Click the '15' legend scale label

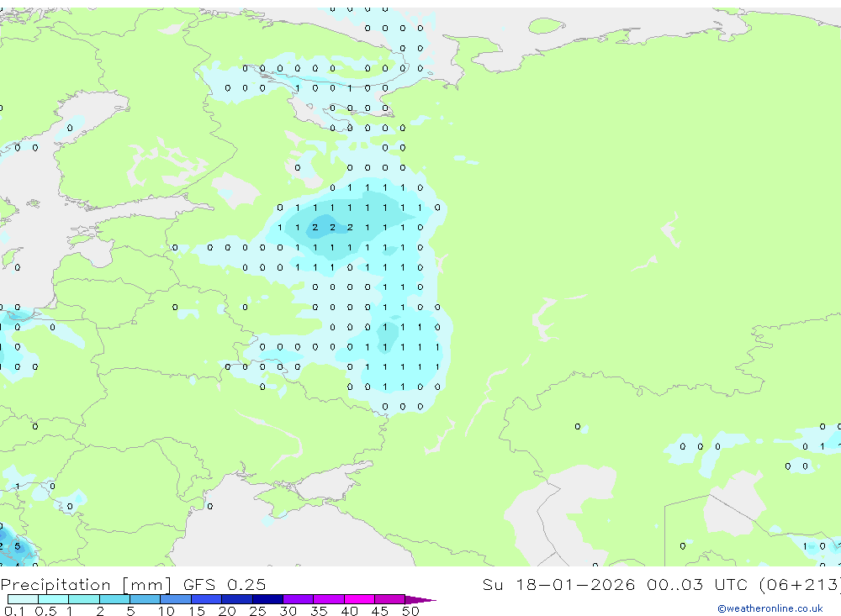(196, 611)
